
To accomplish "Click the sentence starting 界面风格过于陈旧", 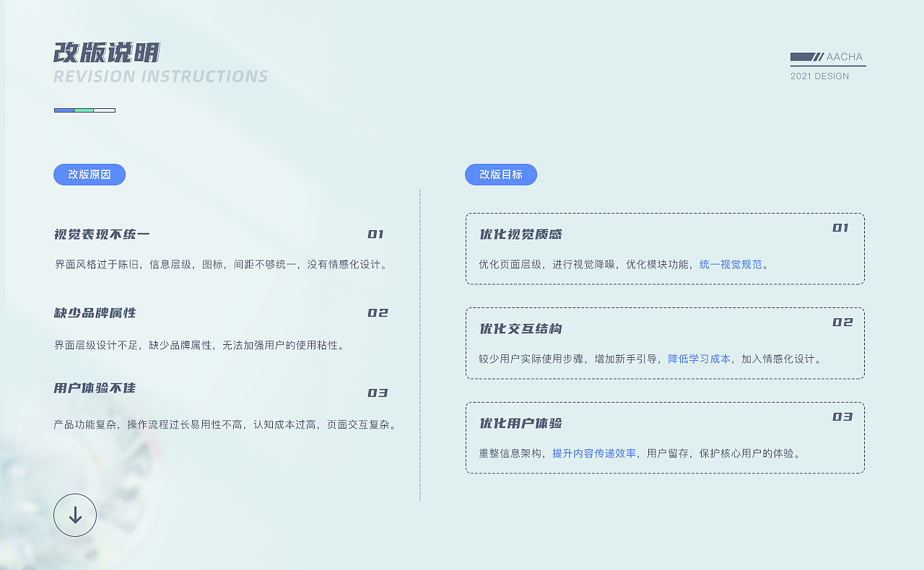I will pyautogui.click(x=223, y=264).
